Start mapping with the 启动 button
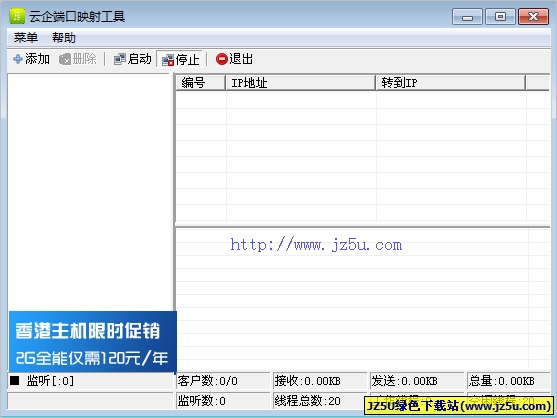557x418 pixels. [x=133, y=59]
